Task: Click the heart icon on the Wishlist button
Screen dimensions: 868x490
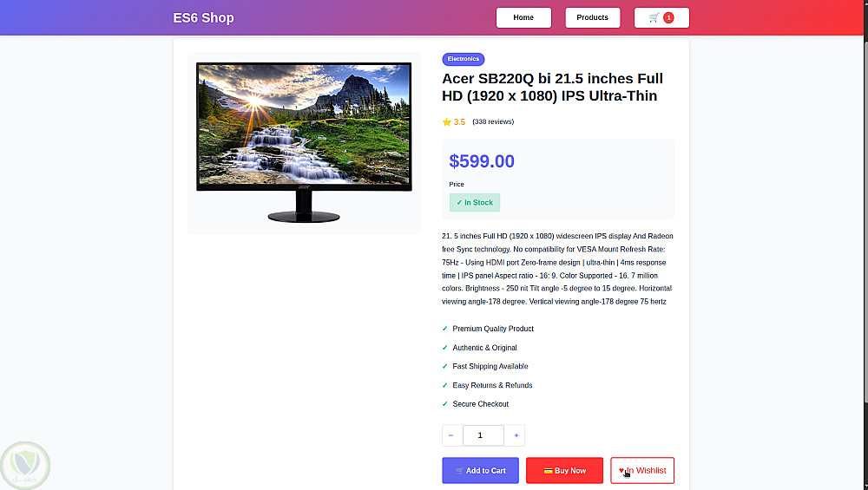Action: pyautogui.click(x=621, y=471)
